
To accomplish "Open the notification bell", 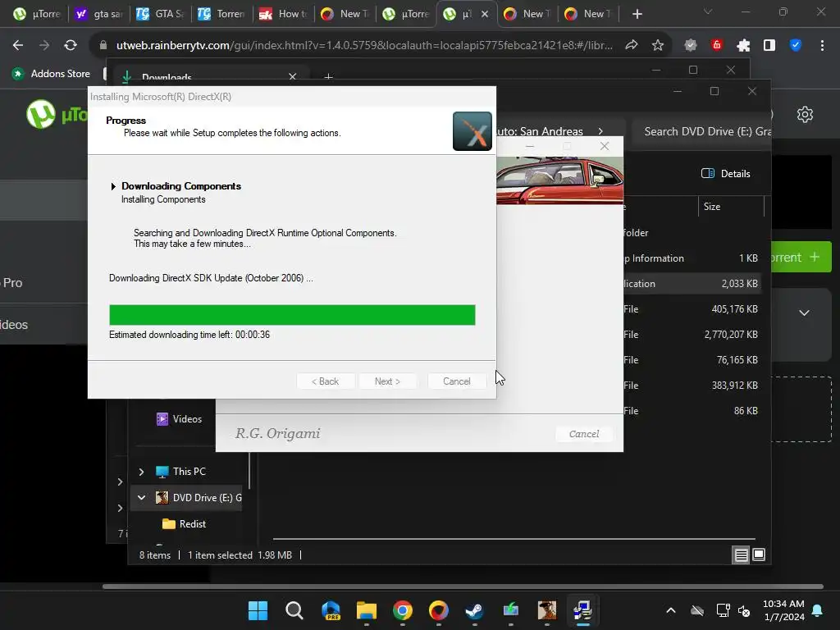I will tap(818, 610).
